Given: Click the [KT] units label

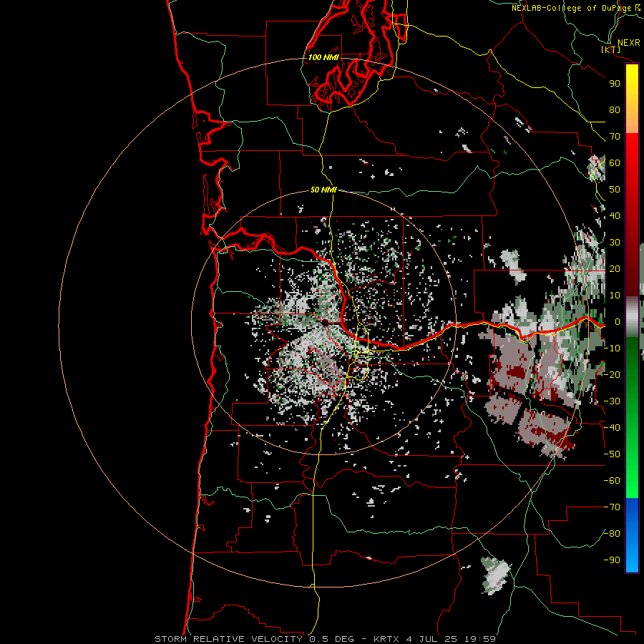Looking at the screenshot, I should [x=610, y=49].
